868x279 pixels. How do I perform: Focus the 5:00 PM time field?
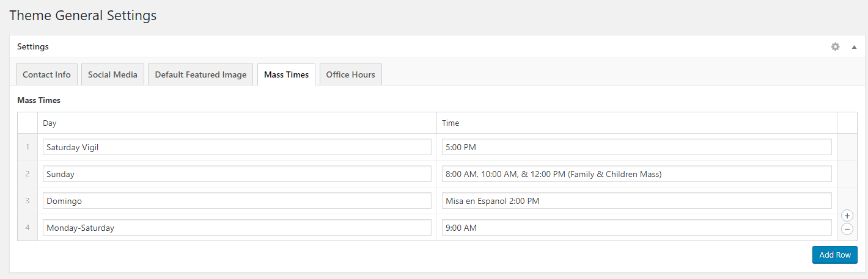pos(636,147)
